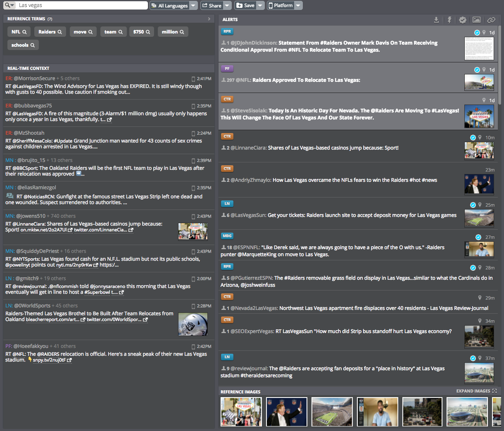Open the bleacherreport.com/art... link
This screenshot has width=504, height=431.
[x=55, y=319]
